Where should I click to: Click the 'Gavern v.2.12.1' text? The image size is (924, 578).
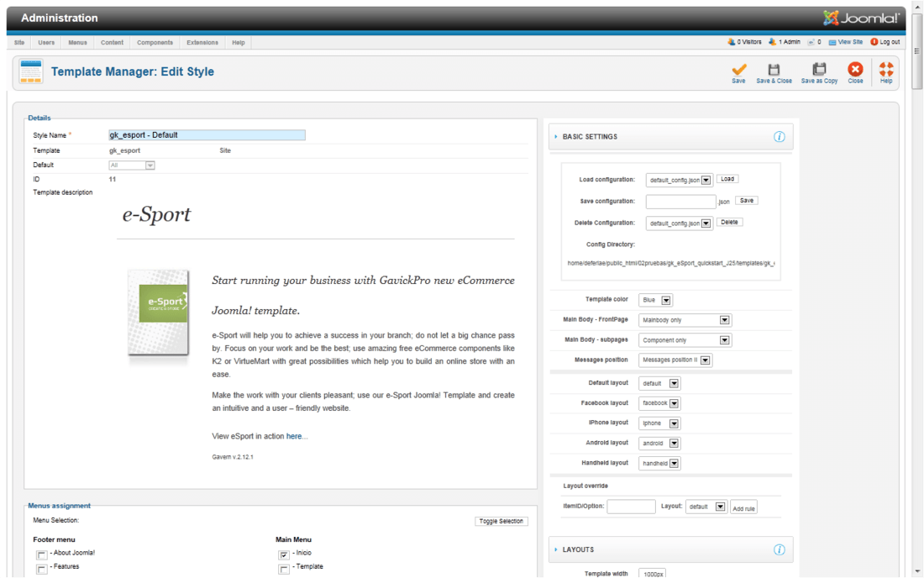click(x=233, y=457)
